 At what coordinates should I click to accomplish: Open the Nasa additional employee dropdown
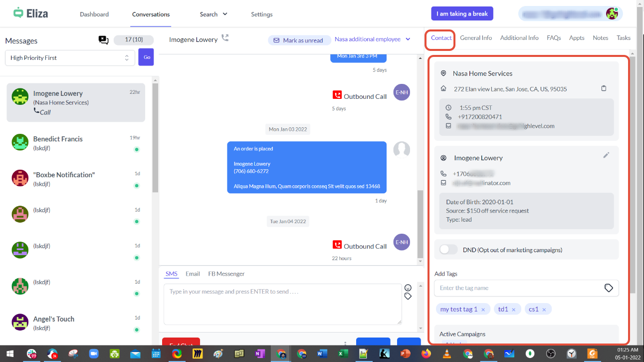[x=372, y=39]
